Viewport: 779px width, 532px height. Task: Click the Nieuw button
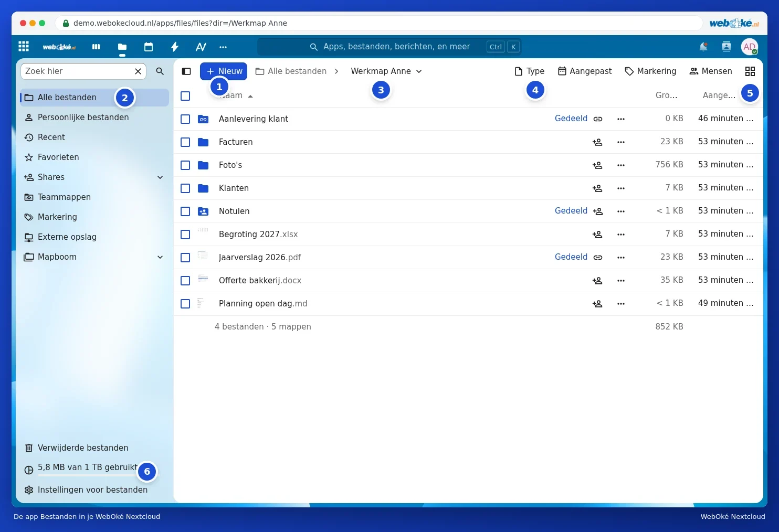224,71
